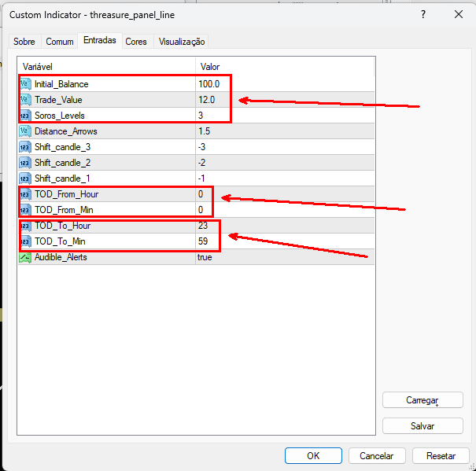
Task: Click the icon beside TOD_To_Min
Action: tap(26, 241)
